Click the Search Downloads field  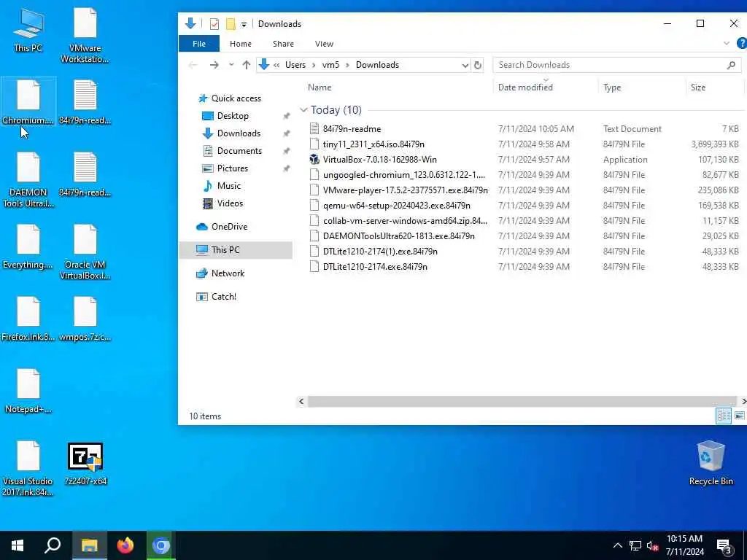pos(616,65)
